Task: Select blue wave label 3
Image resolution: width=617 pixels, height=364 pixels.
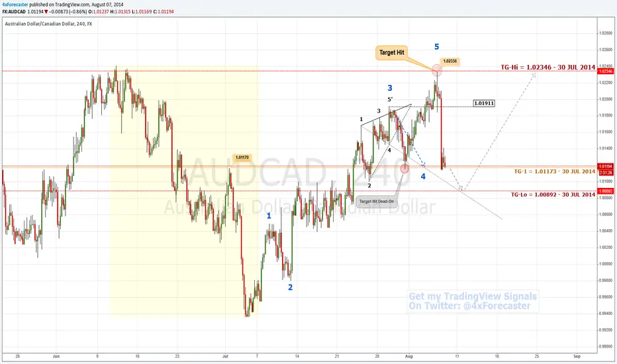Action: (389, 88)
